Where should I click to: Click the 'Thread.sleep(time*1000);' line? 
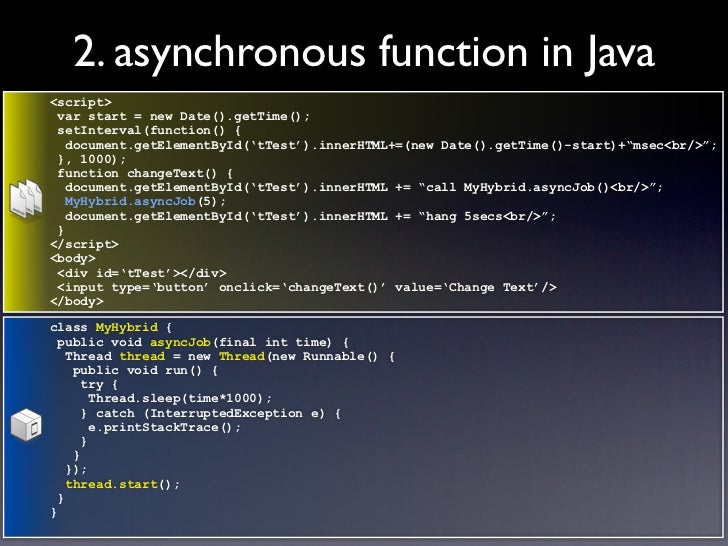(180, 398)
